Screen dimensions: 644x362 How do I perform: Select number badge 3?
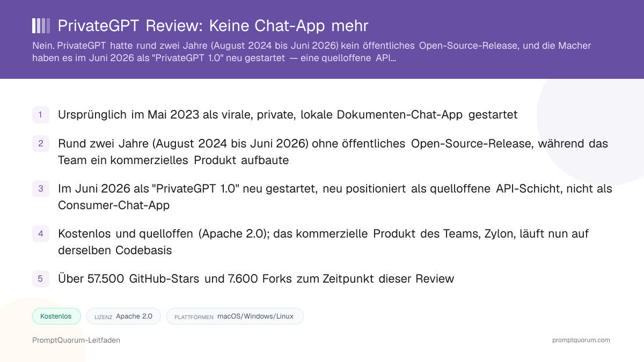click(41, 189)
